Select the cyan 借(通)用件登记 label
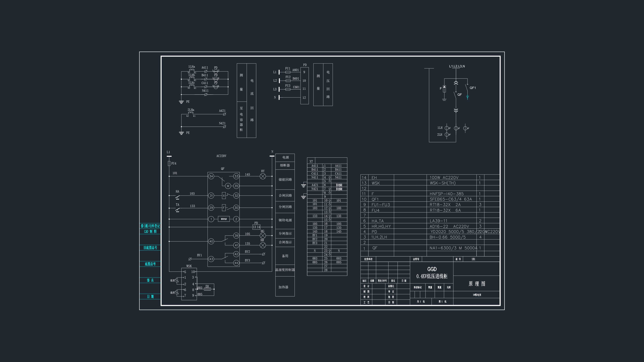The image size is (644, 362). coord(150,226)
